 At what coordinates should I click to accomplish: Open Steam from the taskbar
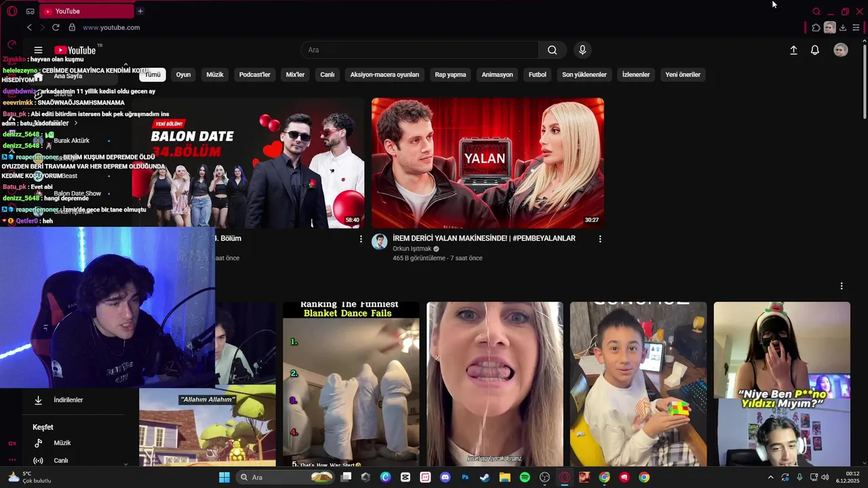(x=484, y=477)
